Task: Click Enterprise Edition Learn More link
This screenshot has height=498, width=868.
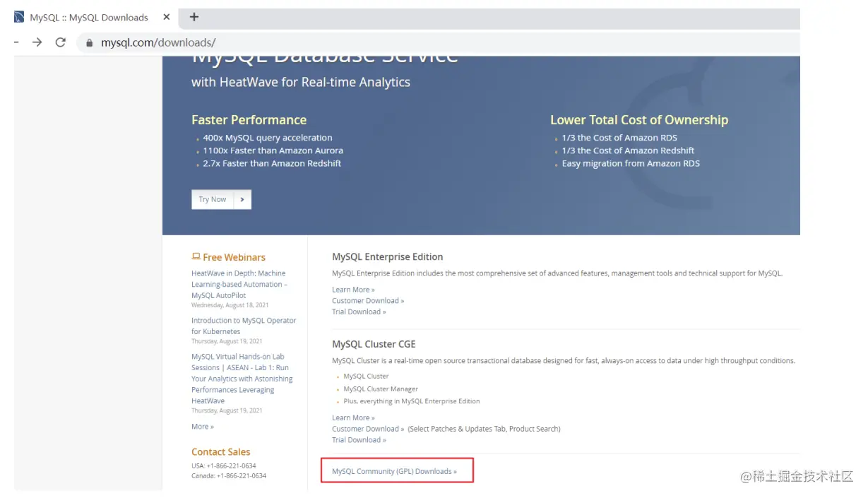Action: click(353, 290)
